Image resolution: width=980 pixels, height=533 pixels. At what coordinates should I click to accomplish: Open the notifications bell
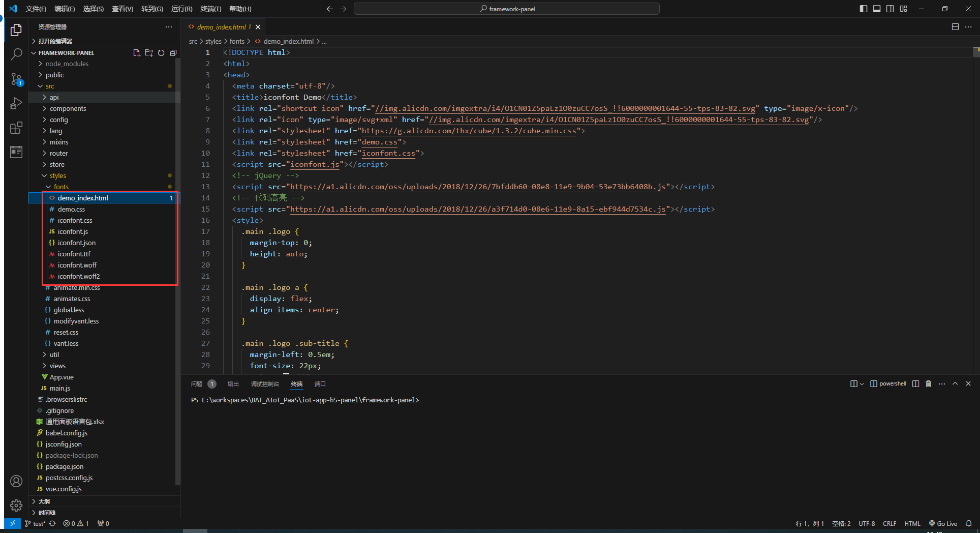click(x=969, y=523)
